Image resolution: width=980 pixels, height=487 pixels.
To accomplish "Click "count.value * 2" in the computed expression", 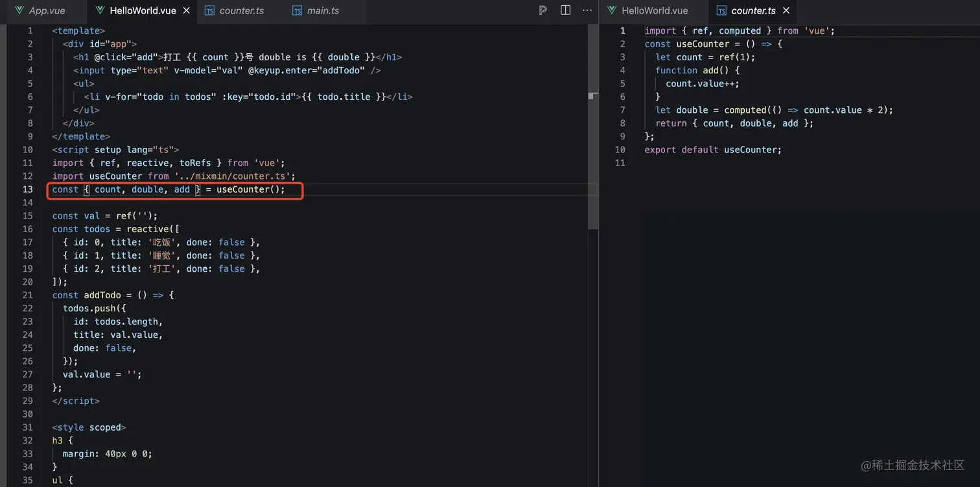I will [845, 110].
